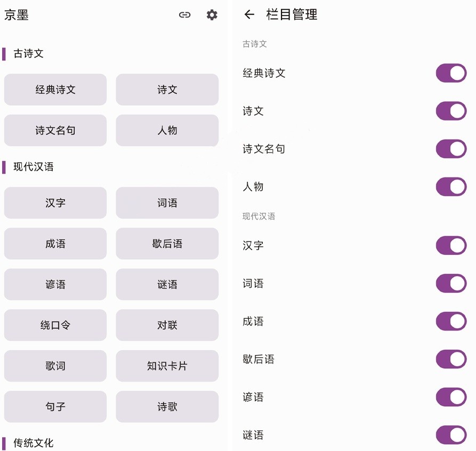Screen dimensions: 476x451
Task: Tap the 绕口令 button
Action: 55,325
